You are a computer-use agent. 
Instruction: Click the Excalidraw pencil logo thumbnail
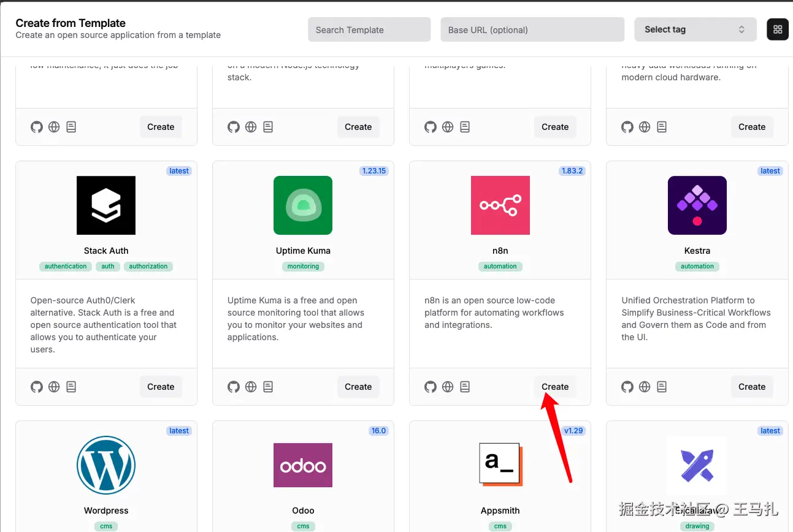tap(697, 465)
